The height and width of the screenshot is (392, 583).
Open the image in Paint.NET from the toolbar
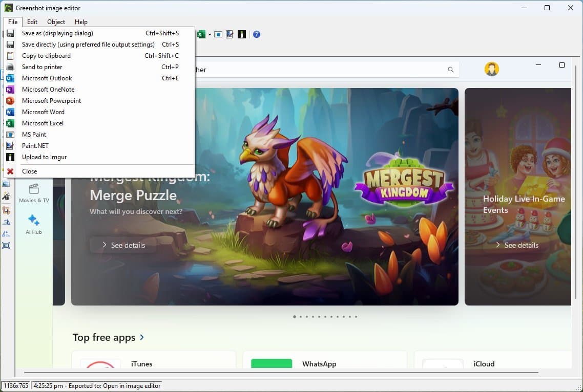tap(229, 34)
